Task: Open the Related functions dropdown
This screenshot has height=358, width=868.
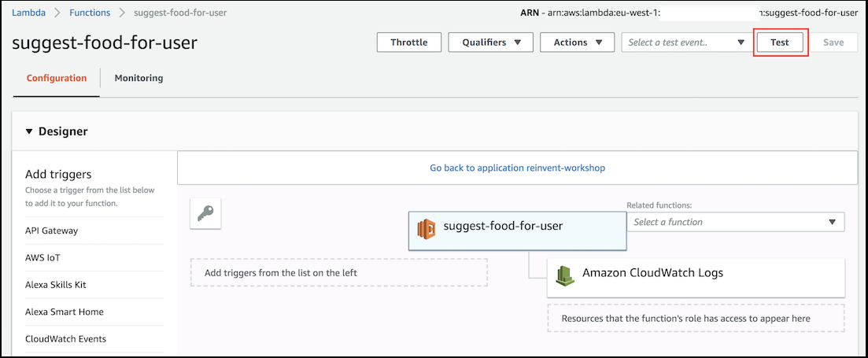Action: [x=735, y=222]
